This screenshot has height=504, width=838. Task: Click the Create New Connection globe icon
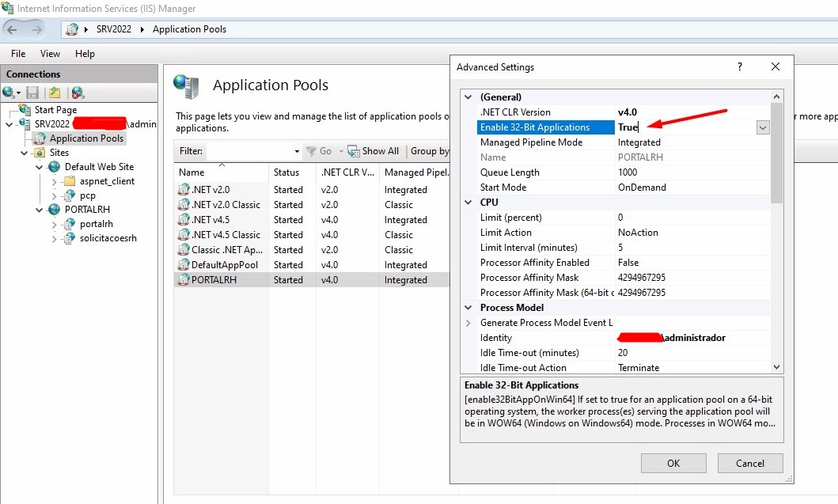pos(9,93)
